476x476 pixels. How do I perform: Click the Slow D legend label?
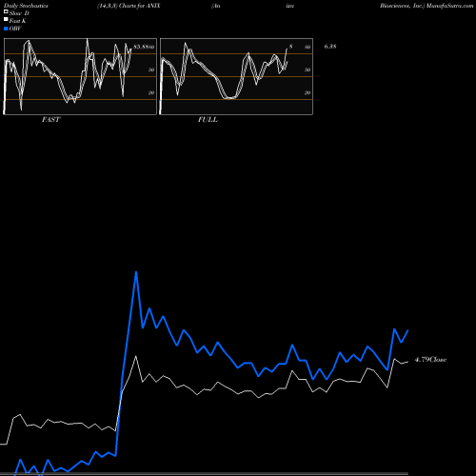pos(19,13)
